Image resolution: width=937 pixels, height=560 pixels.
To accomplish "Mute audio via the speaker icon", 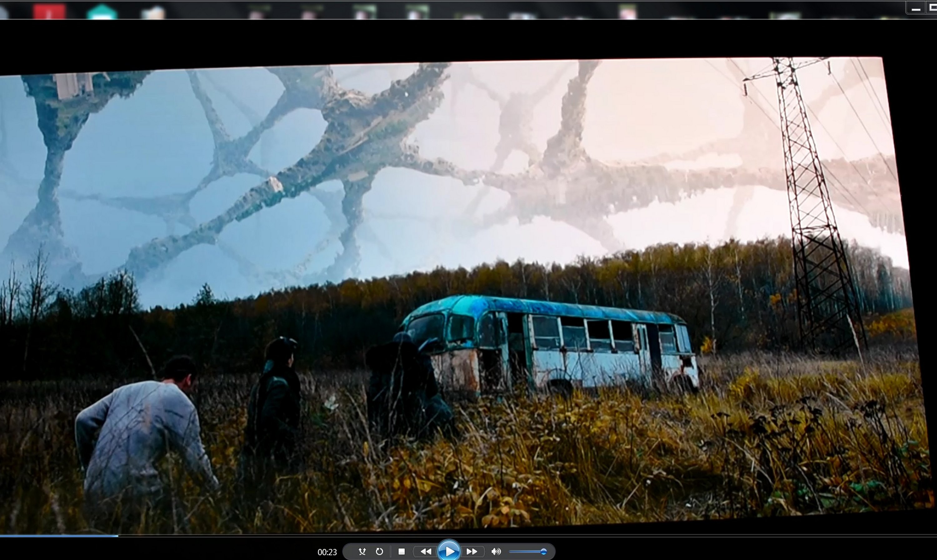I will (x=496, y=552).
